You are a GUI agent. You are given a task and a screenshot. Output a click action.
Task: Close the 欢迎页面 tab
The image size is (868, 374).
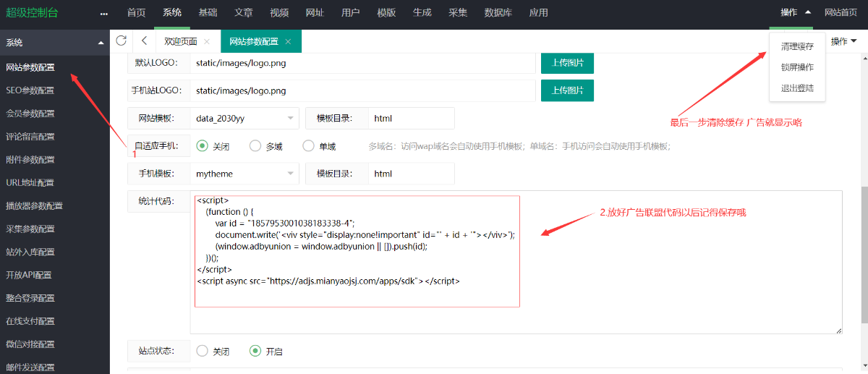(x=207, y=42)
